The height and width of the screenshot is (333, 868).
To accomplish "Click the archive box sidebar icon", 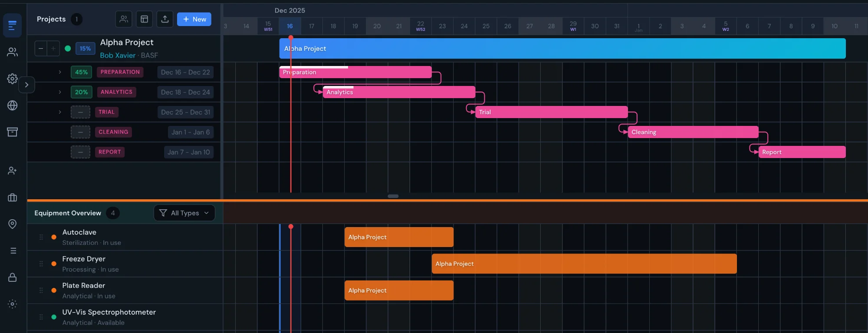I will pyautogui.click(x=12, y=132).
